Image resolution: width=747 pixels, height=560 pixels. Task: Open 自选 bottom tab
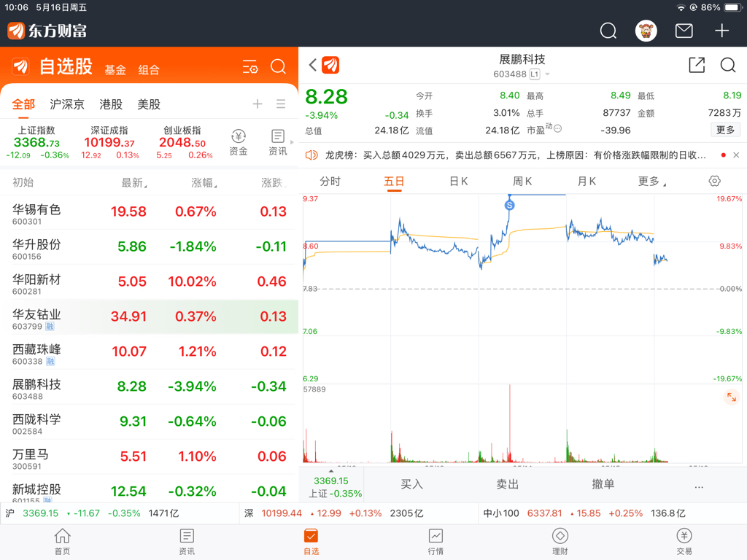311,542
